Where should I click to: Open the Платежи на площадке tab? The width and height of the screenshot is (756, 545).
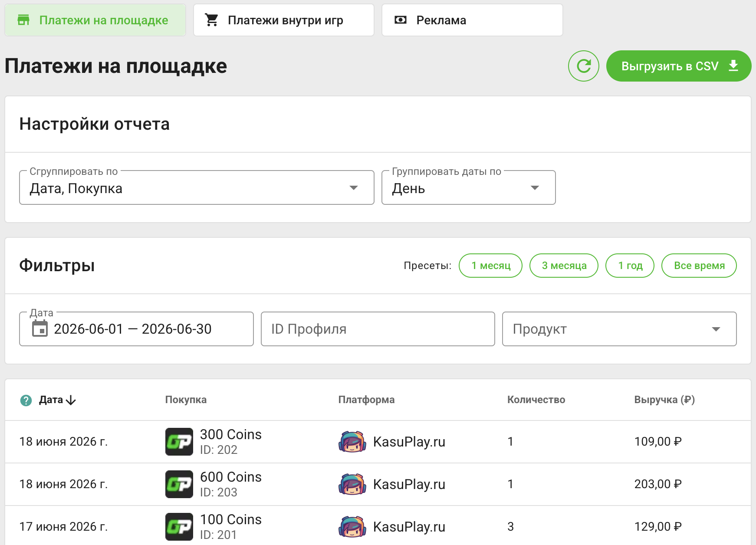click(x=95, y=20)
